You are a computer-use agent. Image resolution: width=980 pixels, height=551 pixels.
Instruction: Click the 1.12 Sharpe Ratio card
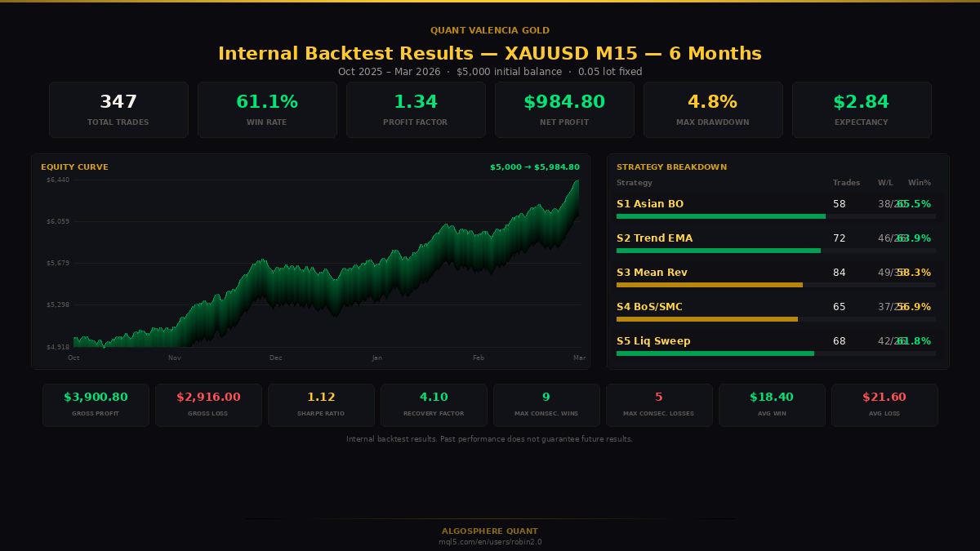321,405
